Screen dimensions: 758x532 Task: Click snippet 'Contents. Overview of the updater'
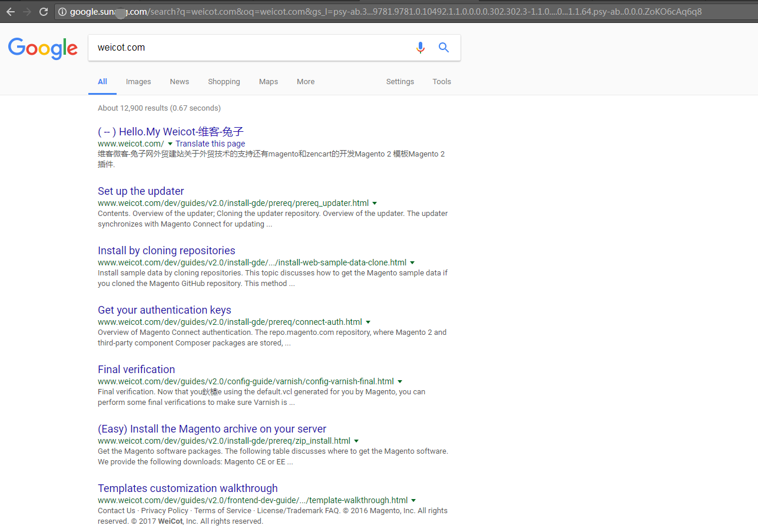(x=273, y=219)
